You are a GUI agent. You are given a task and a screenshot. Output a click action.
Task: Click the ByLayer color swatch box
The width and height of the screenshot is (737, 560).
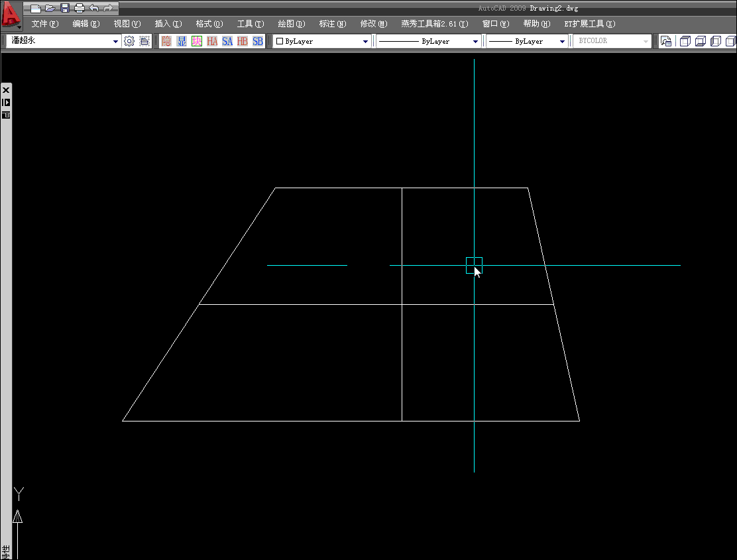coord(280,41)
